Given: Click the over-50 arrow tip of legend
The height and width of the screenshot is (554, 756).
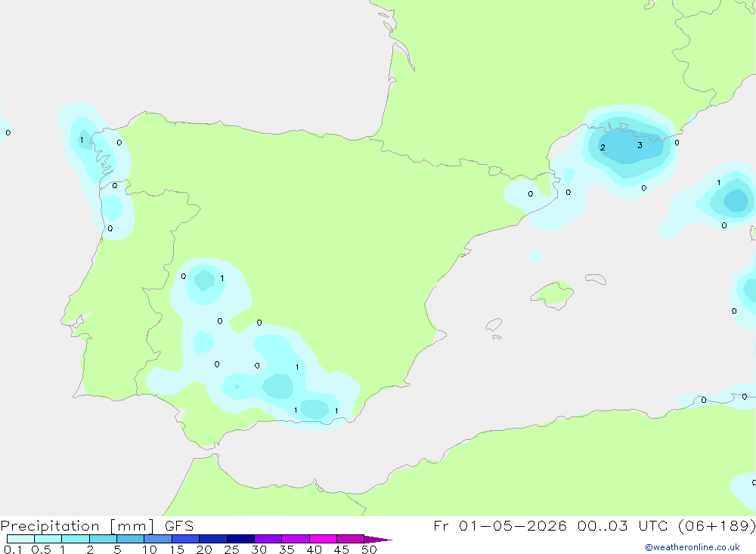Looking at the screenshot, I should 378,539.
